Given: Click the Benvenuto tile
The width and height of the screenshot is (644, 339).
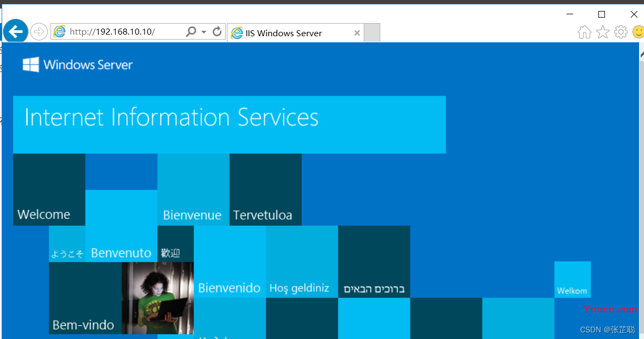Looking at the screenshot, I should pos(121,226).
